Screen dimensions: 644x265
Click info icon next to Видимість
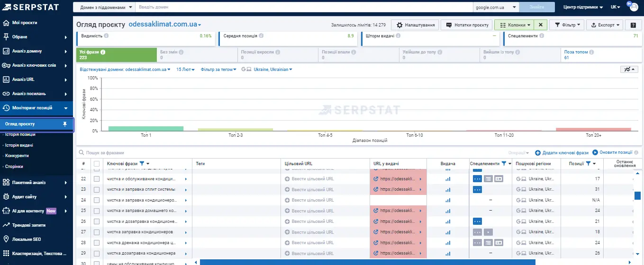point(106,35)
